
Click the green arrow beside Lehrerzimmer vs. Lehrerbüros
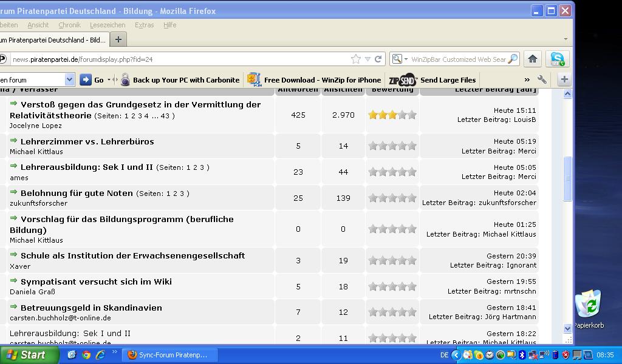13,141
